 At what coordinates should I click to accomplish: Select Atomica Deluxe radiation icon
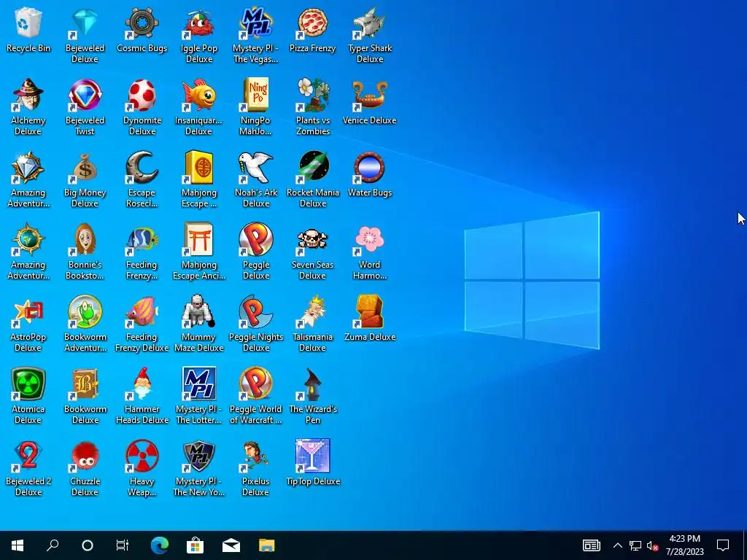[x=28, y=384]
